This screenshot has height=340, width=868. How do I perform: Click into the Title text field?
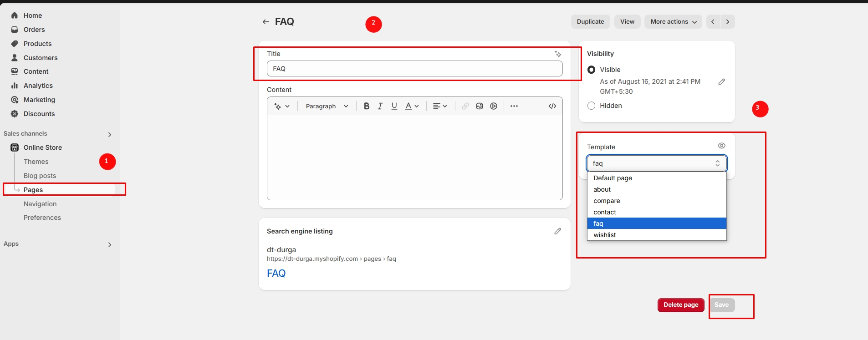click(x=414, y=69)
